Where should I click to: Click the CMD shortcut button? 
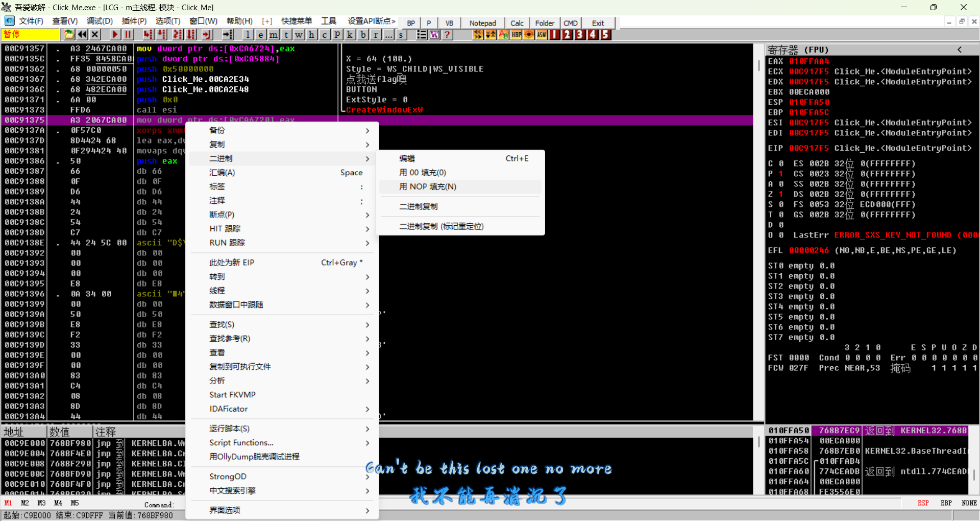click(x=571, y=23)
